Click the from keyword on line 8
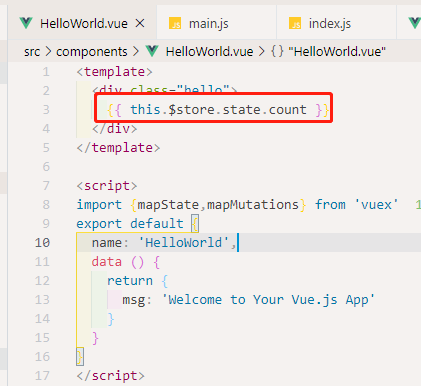421x386 pixels. coord(330,205)
